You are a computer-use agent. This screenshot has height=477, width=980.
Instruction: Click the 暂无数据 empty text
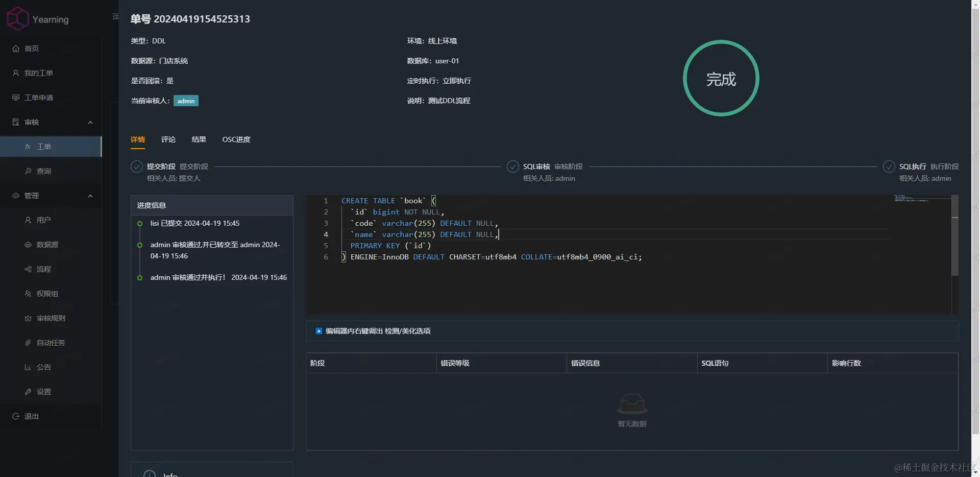[632, 424]
